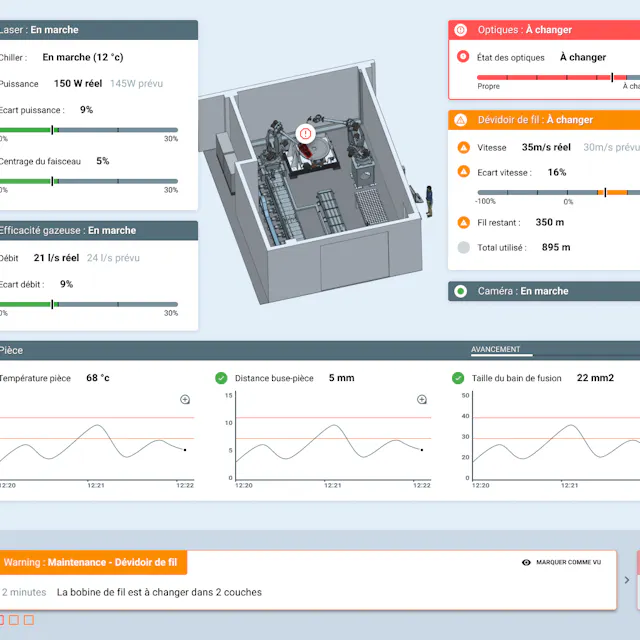Mark the Dévidoir warning as seen

(562, 562)
